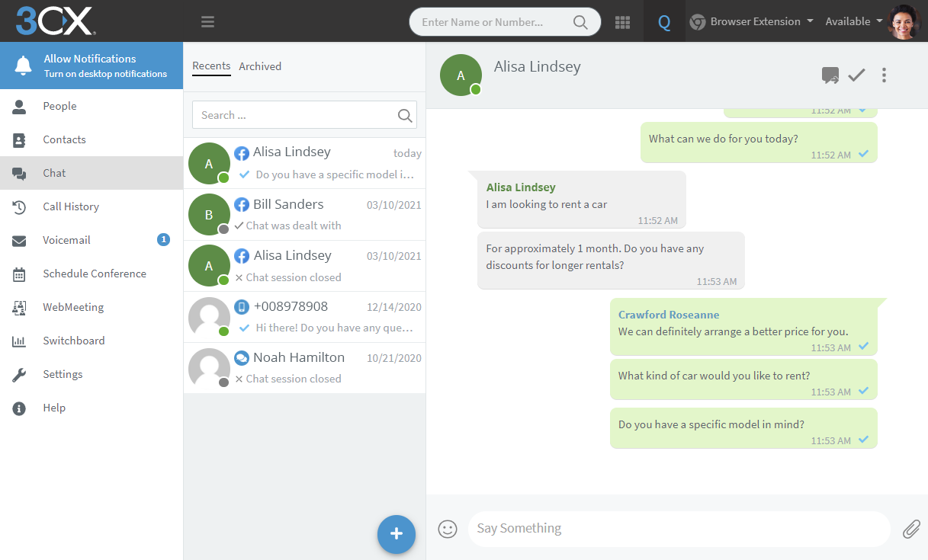Enable Allow Notifications banner
The height and width of the screenshot is (560, 928).
tap(92, 66)
